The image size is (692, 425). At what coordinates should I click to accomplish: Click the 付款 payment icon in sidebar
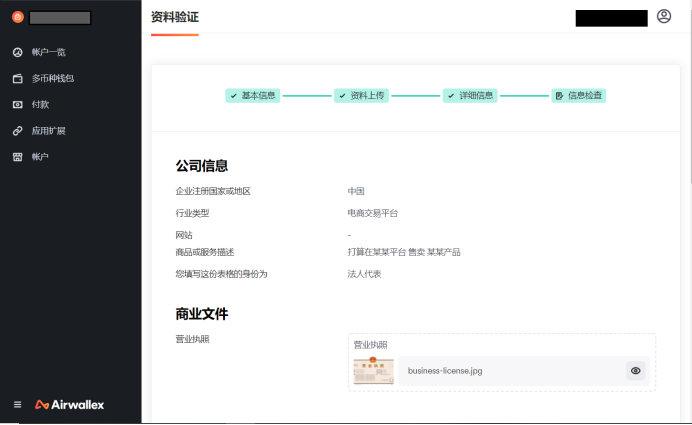click(x=17, y=104)
